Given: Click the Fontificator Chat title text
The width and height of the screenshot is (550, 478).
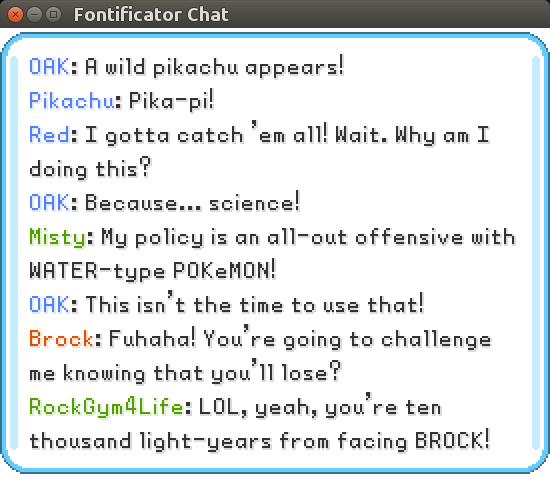Looking at the screenshot, I should point(151,15).
